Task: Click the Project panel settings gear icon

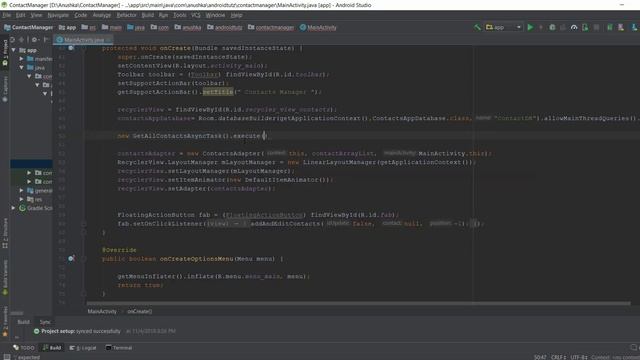Action: click(x=34, y=40)
